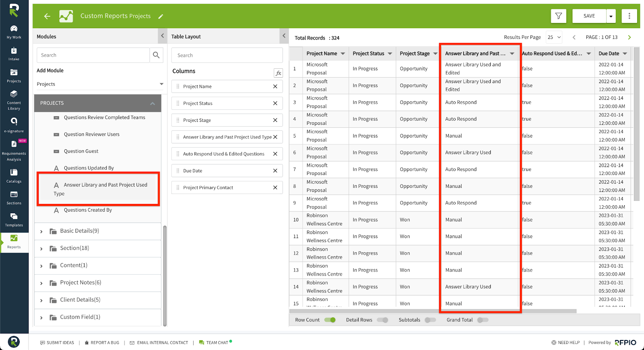Click EMAIL INTERNAL CONTACT in the footer
This screenshot has width=644, height=350.
(x=159, y=343)
